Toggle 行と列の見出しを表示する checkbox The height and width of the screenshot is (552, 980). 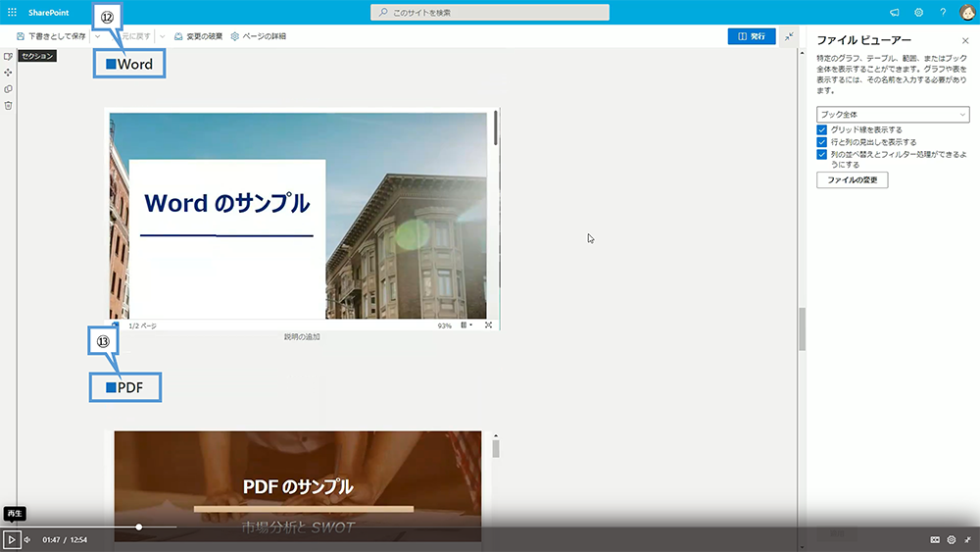pyautogui.click(x=822, y=142)
